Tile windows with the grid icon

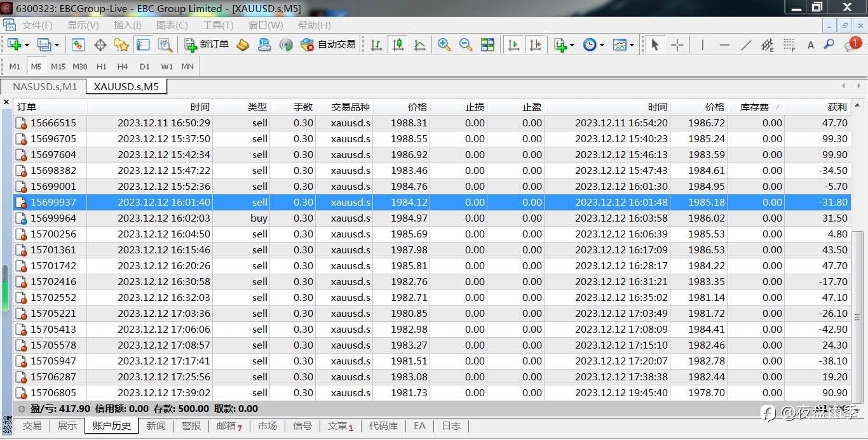point(487,44)
